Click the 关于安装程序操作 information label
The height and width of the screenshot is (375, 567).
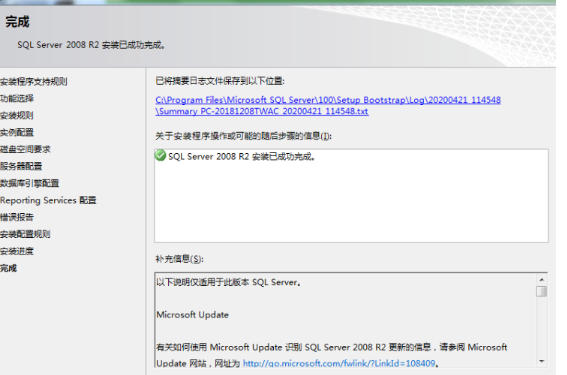pyautogui.click(x=243, y=136)
